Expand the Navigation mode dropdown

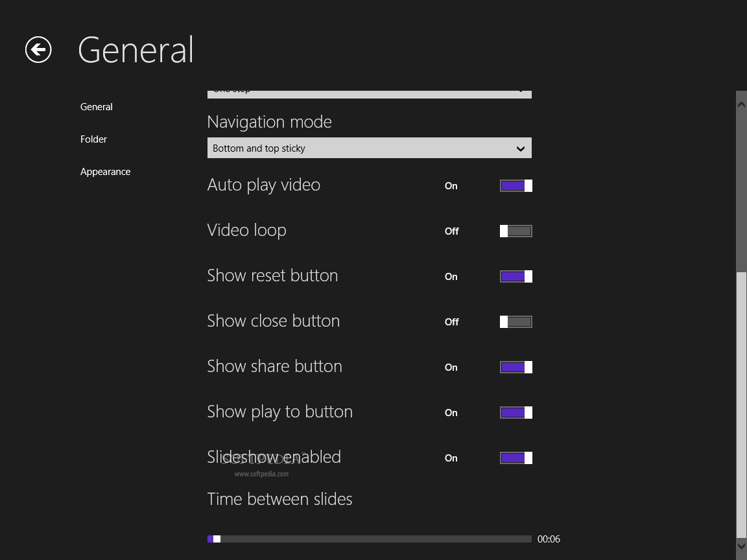pyautogui.click(x=369, y=148)
